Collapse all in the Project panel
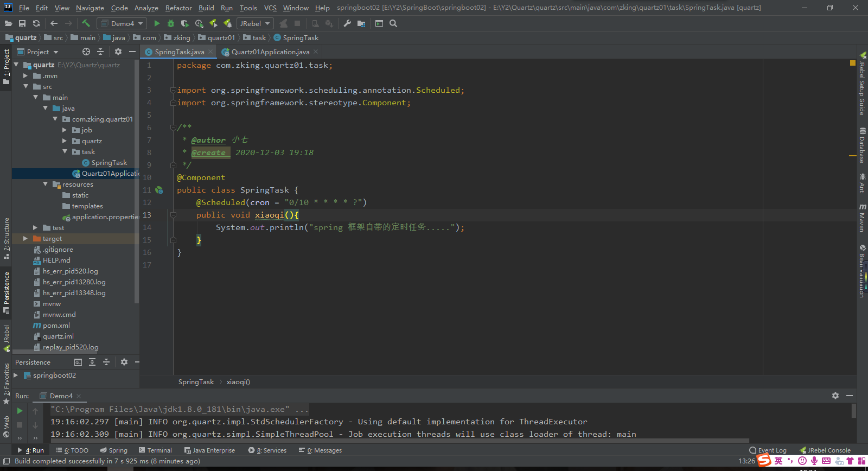The image size is (868, 471). (x=100, y=52)
